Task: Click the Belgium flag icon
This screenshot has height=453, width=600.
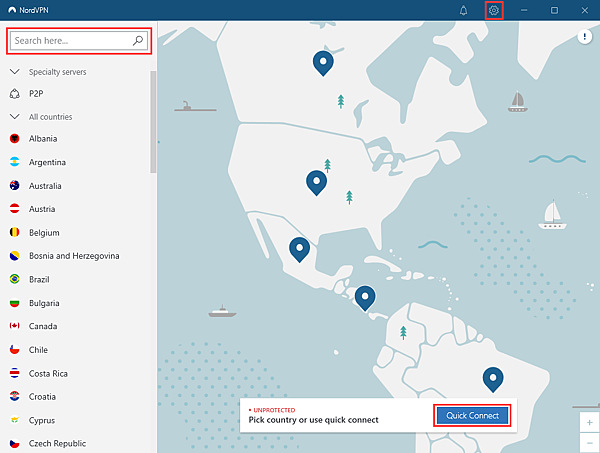Action: coord(15,232)
